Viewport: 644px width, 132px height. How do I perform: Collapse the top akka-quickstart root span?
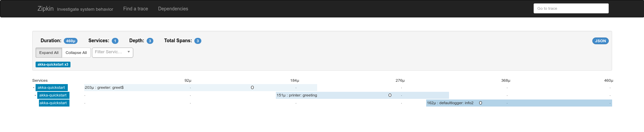click(x=34, y=87)
